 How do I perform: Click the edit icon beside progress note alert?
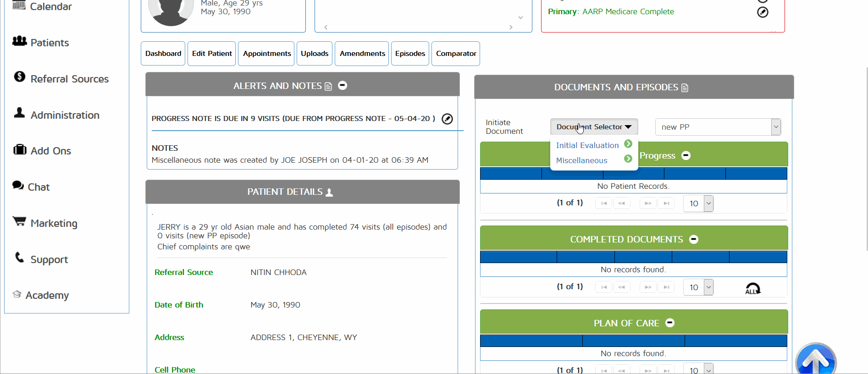click(x=447, y=119)
